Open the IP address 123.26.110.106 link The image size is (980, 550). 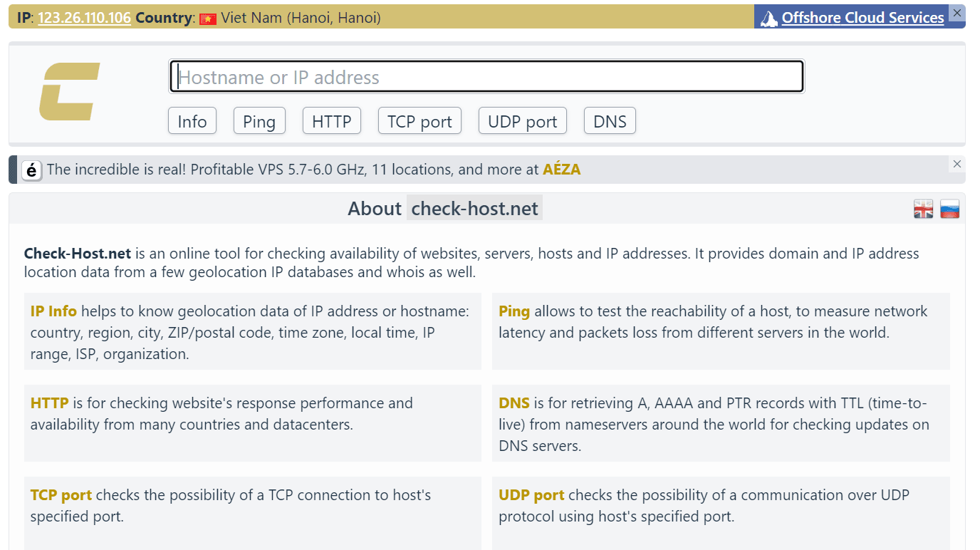coord(84,18)
